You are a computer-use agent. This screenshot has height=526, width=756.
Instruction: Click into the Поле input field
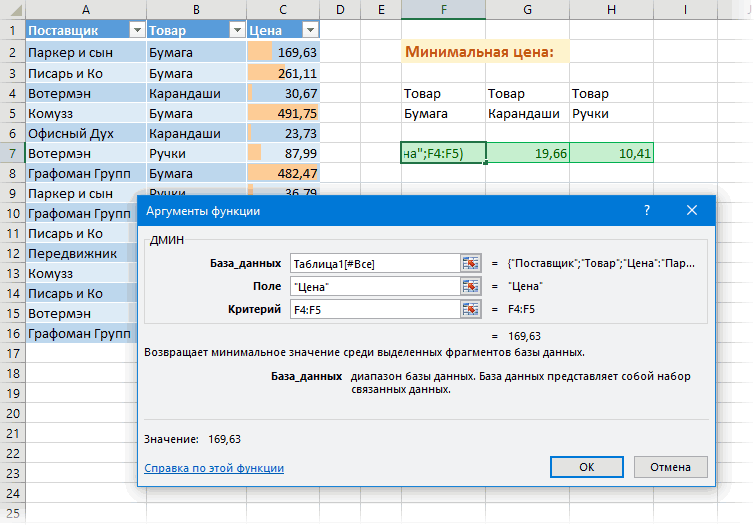(x=375, y=286)
